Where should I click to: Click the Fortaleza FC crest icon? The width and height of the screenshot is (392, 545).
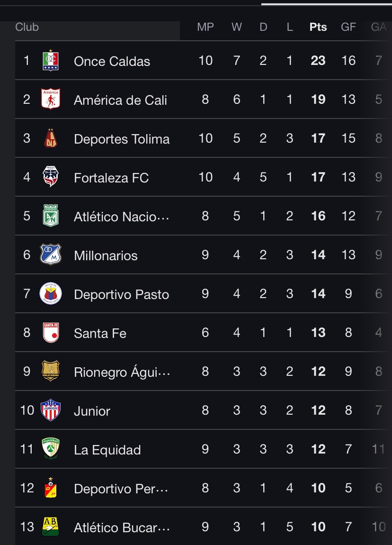(x=50, y=177)
